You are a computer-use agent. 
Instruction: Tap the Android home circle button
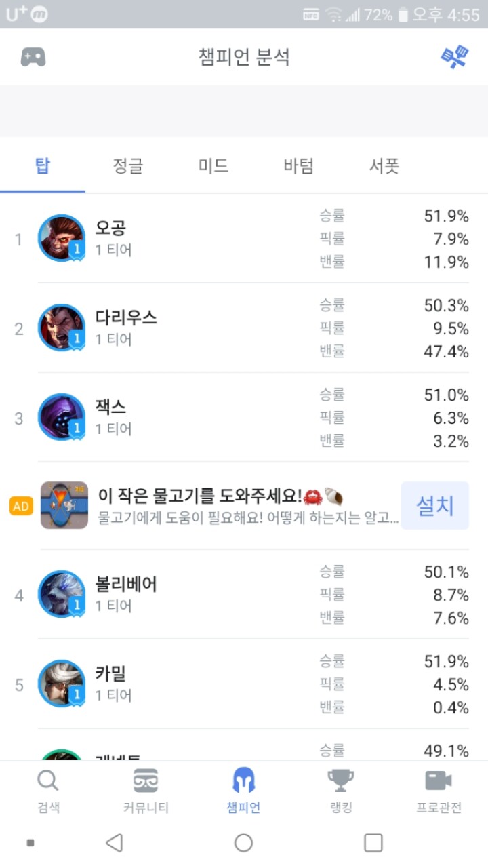pyautogui.click(x=243, y=843)
